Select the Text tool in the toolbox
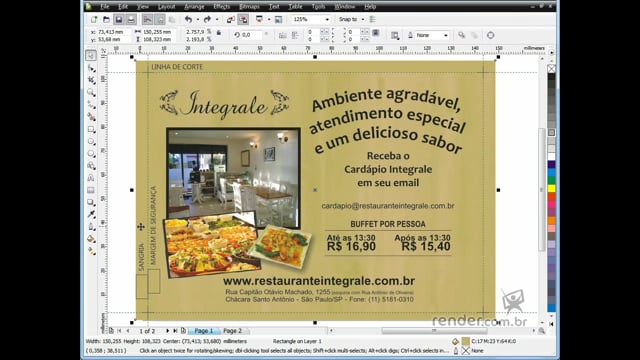This screenshot has height=360, width=640. [91, 178]
